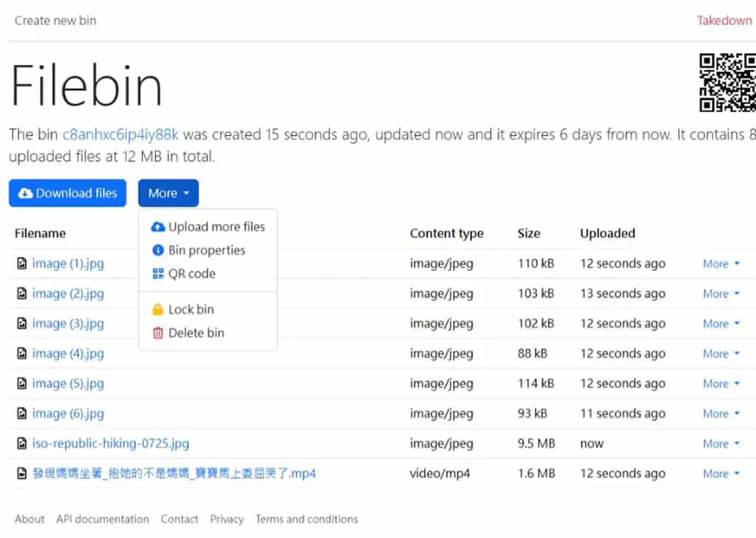Viewport: 756px width, 538px height.
Task: Click the file icon for image (1).jpg
Action: point(21,263)
